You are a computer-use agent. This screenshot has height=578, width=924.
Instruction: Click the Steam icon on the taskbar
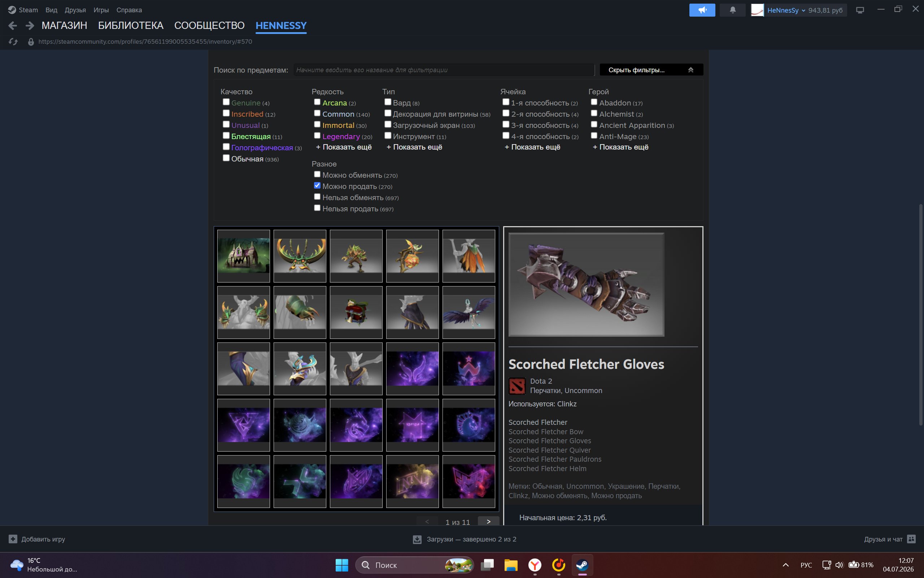click(x=582, y=565)
